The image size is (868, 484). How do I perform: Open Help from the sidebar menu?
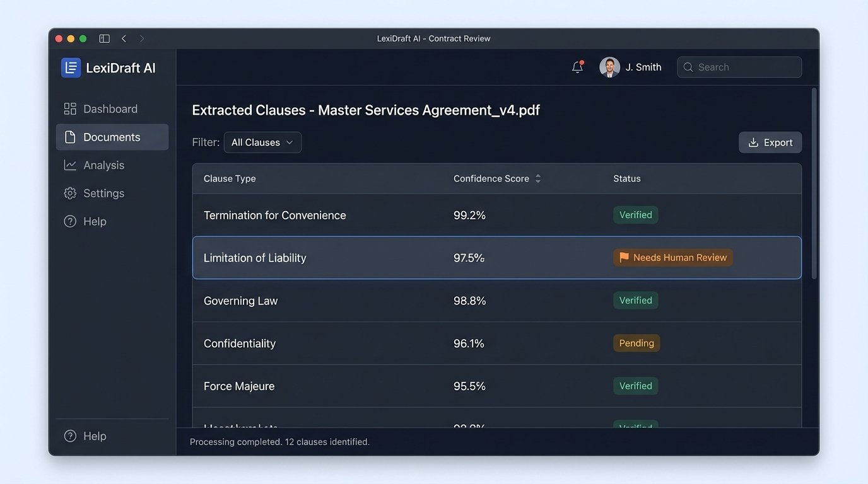(x=95, y=221)
